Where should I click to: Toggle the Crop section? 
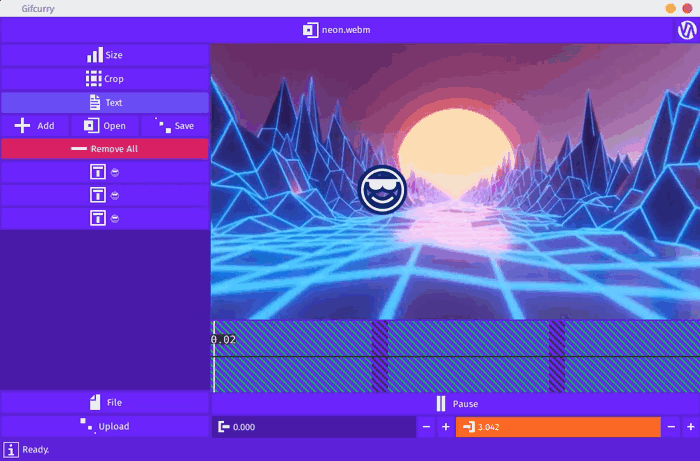[105, 79]
